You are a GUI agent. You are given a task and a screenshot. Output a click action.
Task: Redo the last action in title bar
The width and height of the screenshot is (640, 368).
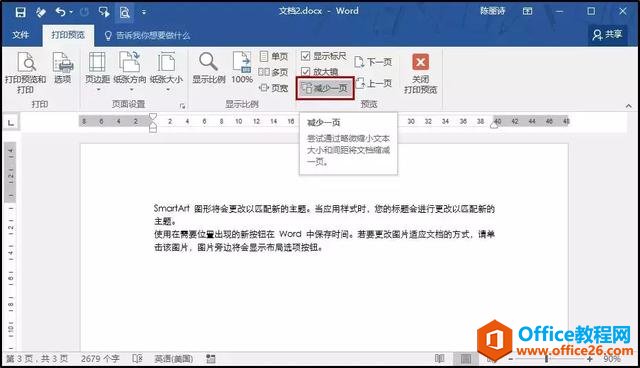[x=84, y=12]
